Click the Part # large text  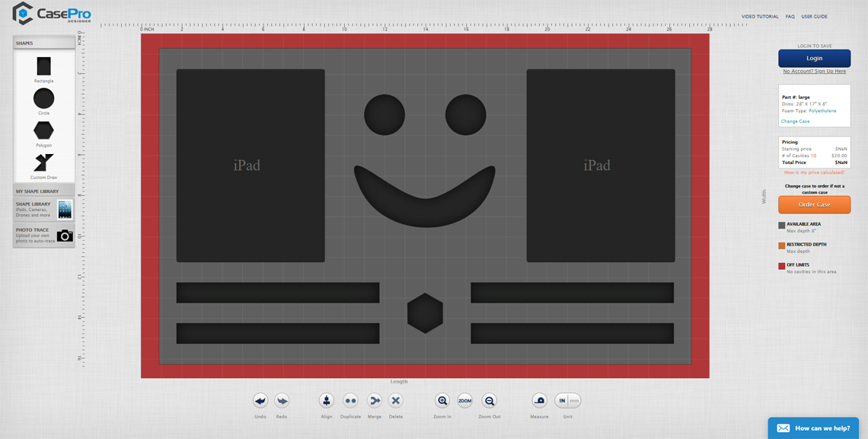[x=796, y=97]
